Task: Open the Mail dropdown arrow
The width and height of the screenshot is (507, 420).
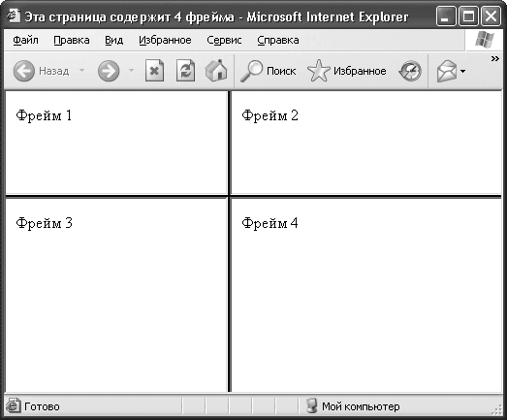Action: pyautogui.click(x=462, y=71)
